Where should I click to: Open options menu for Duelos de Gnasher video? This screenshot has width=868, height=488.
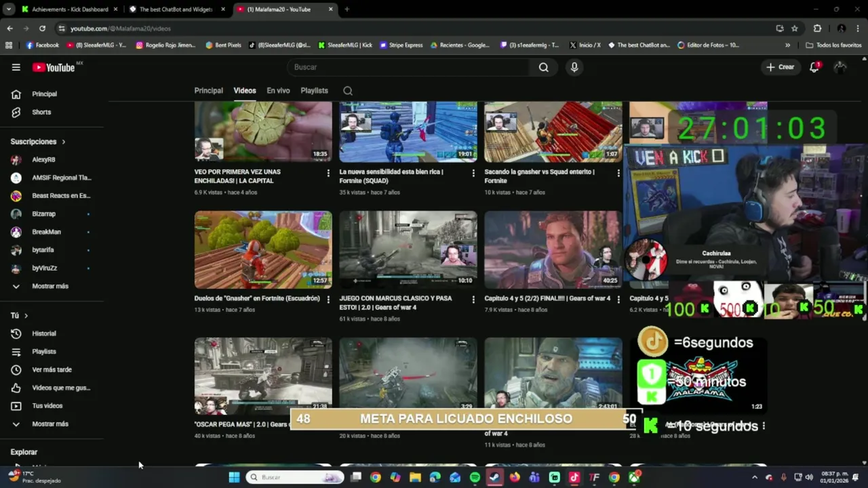(x=328, y=300)
